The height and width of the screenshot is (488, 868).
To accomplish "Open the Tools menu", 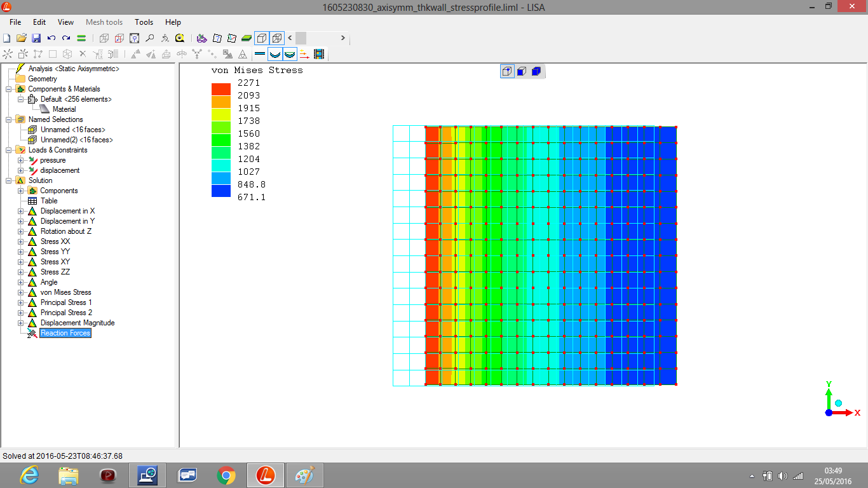I will (x=144, y=22).
